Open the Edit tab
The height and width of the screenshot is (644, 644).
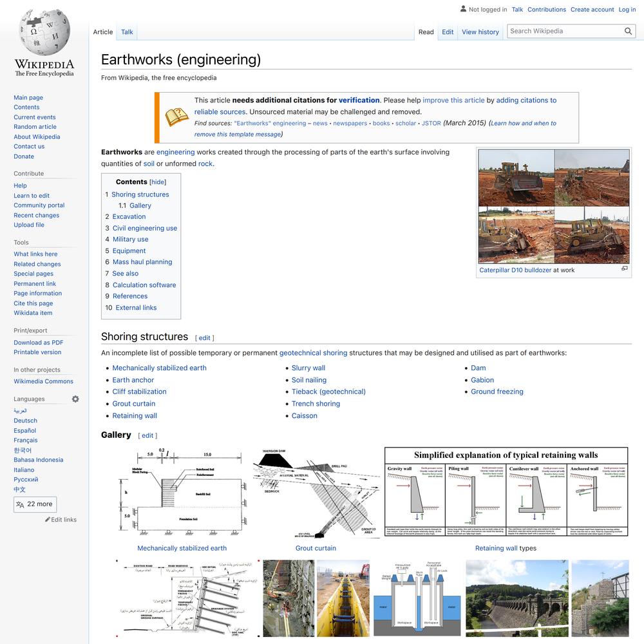coord(448,32)
